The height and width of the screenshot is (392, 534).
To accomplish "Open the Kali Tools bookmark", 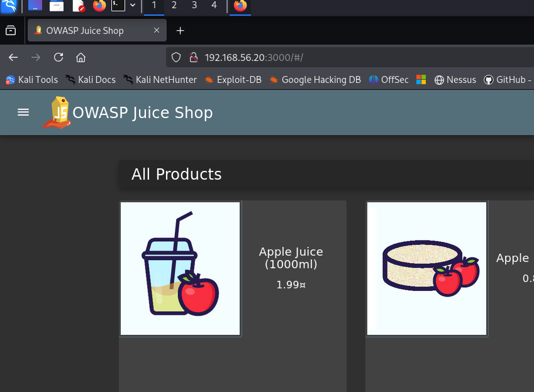I will coord(32,80).
